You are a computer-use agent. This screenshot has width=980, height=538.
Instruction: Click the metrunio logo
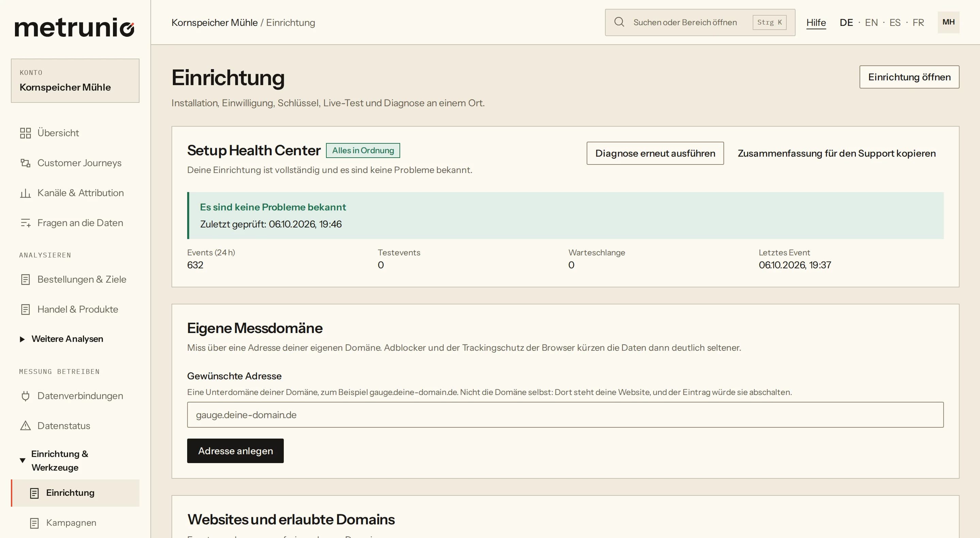(x=75, y=28)
